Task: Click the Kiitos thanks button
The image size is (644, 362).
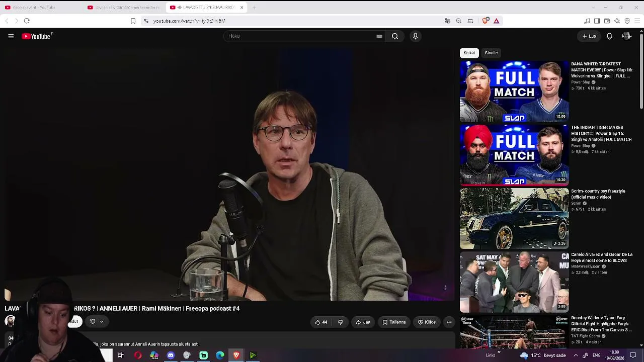Action: tap(427, 322)
